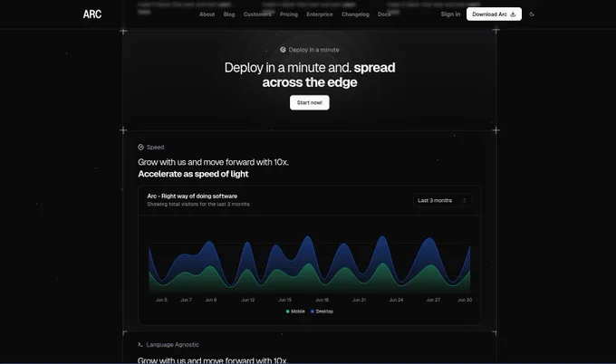The image size is (616, 364).
Task: Click the ARC logo in the header
Action: click(92, 14)
